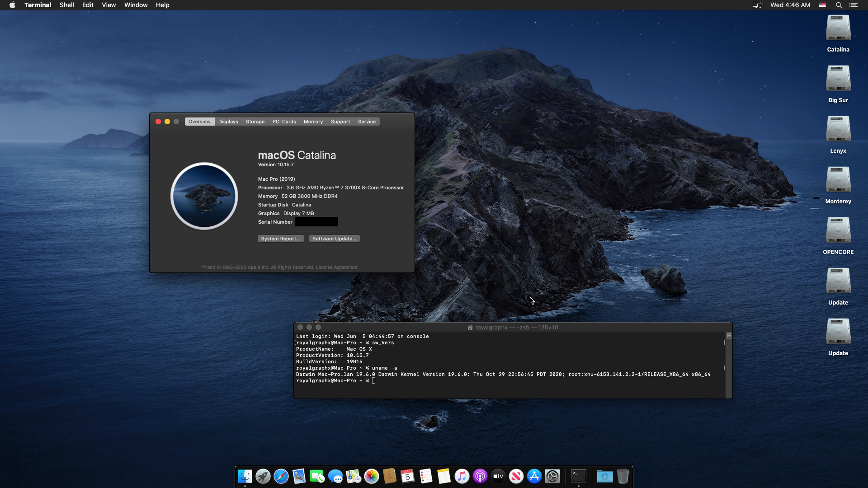868x488 pixels.
Task: Open Music from the Dock
Action: click(462, 476)
